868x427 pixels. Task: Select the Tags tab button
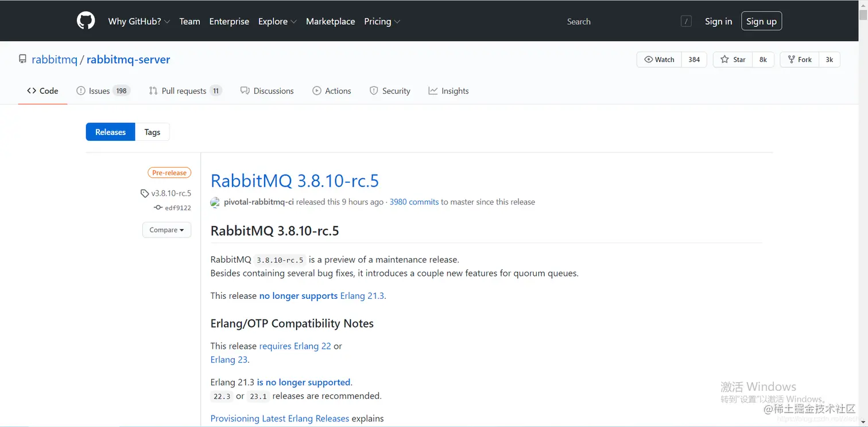tap(152, 132)
